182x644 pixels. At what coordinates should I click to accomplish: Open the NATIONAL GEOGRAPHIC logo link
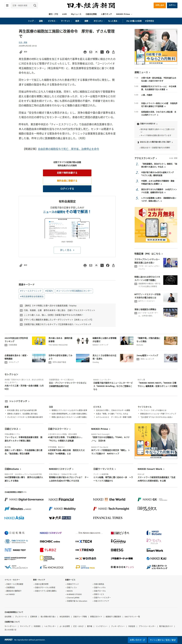(x=47, y=558)
